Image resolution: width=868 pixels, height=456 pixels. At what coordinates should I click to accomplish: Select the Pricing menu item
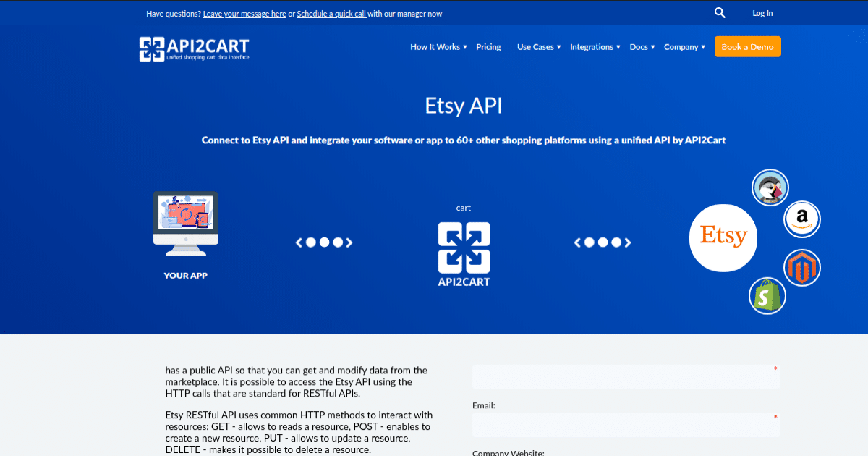[488, 46]
